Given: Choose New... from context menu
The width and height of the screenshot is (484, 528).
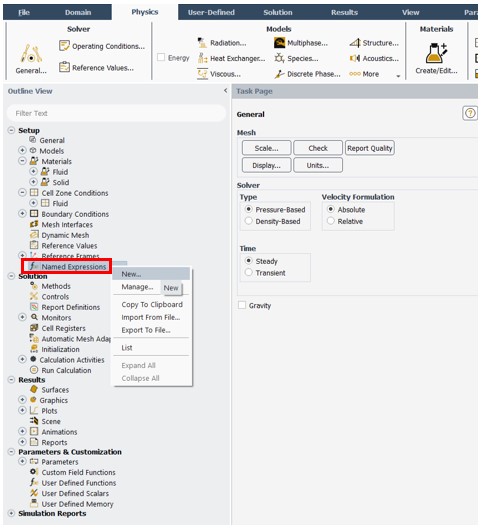Looking at the screenshot, I should coord(151,274).
